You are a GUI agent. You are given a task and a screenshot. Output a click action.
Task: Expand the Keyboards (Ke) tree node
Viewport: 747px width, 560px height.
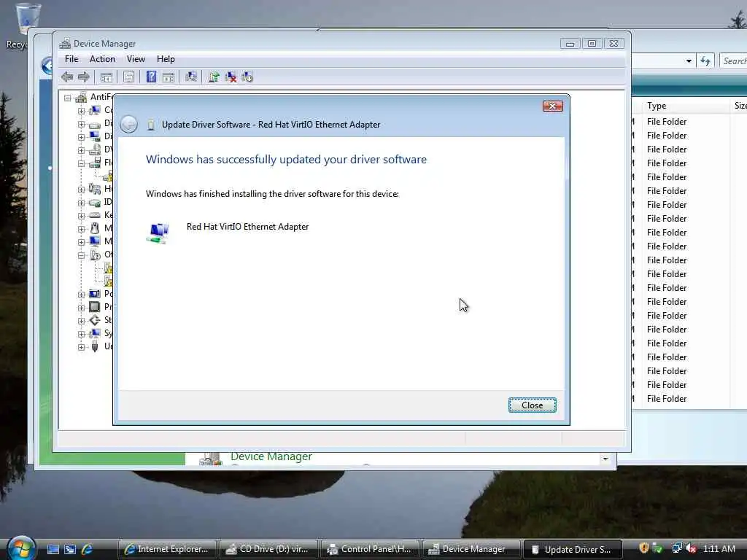tap(82, 216)
